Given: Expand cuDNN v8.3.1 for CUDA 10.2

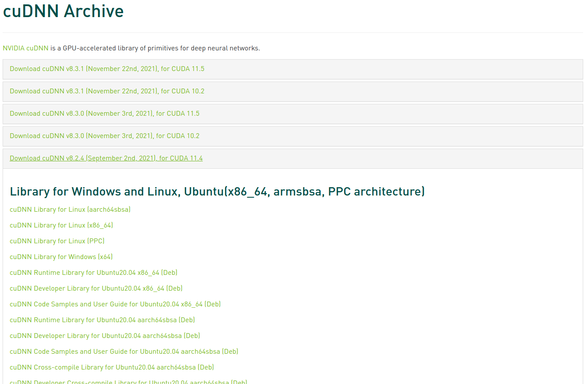Looking at the screenshot, I should tap(107, 91).
